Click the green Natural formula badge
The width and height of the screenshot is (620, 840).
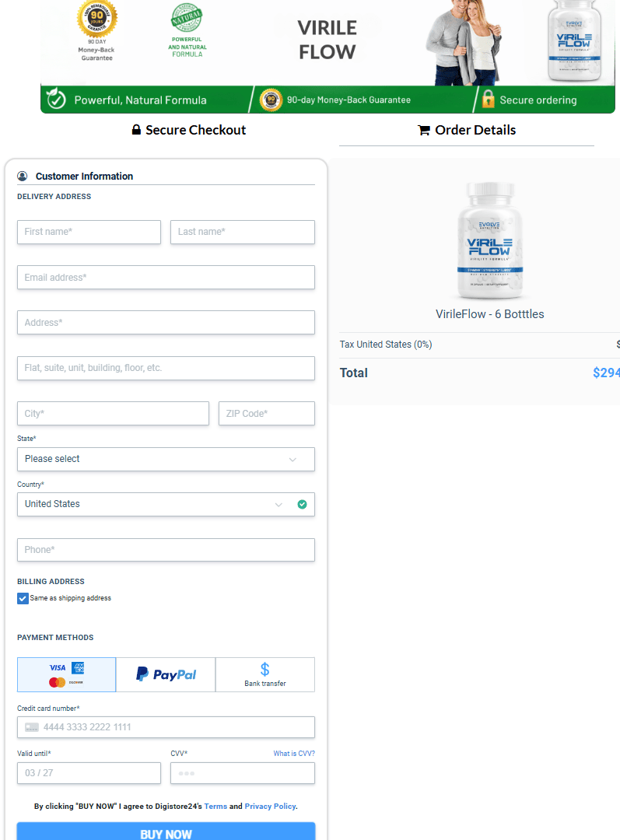coord(187,18)
